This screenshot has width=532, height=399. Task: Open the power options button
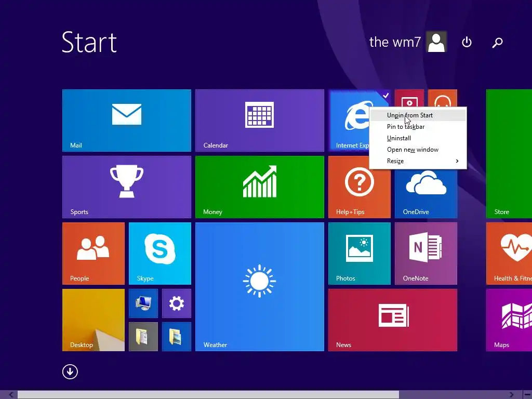click(467, 42)
